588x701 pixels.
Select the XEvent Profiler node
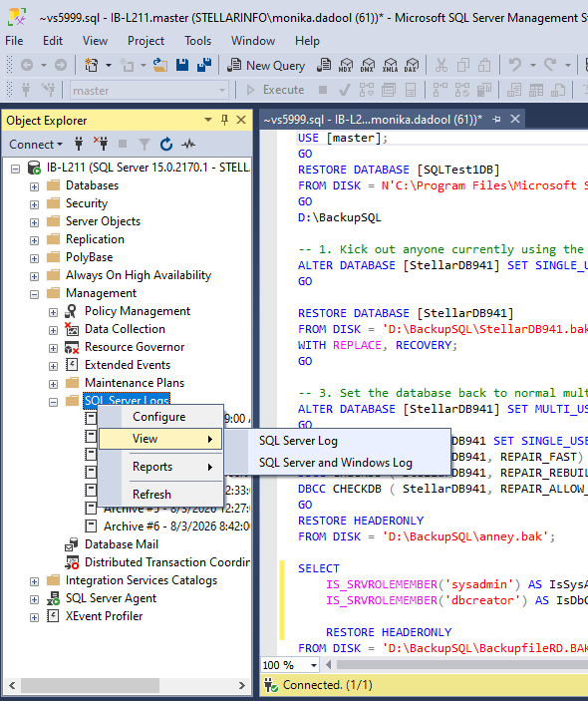click(104, 616)
